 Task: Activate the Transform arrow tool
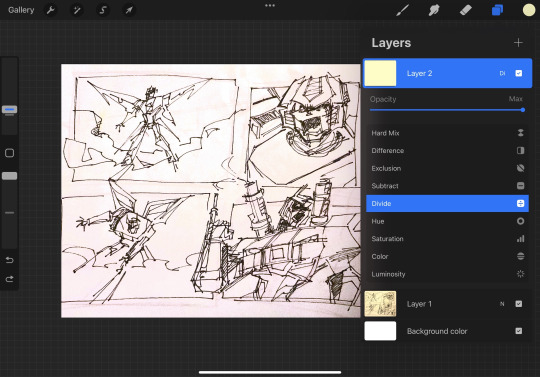point(129,10)
